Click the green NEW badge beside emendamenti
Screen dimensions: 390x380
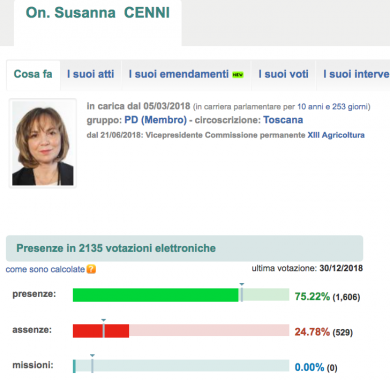pyautogui.click(x=238, y=75)
